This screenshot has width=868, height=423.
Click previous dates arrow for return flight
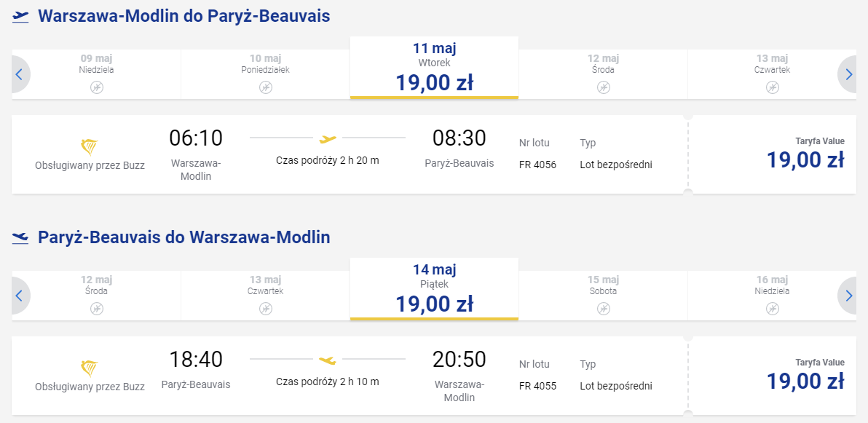click(20, 296)
